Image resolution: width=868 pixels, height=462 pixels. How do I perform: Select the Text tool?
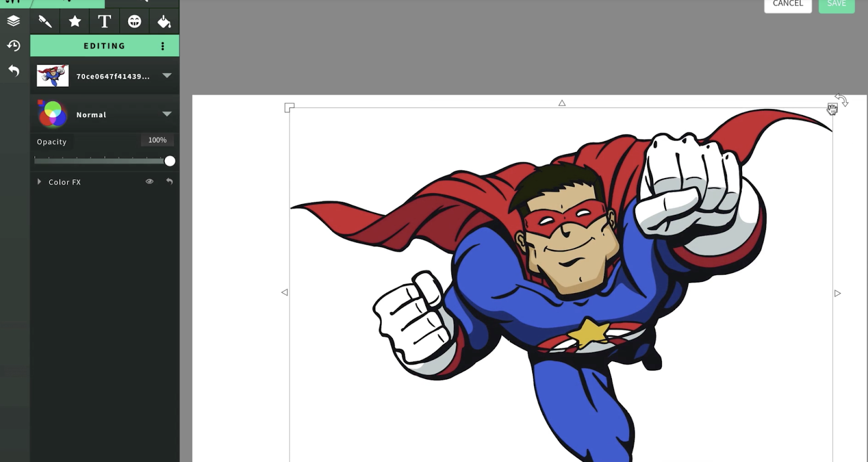104,21
